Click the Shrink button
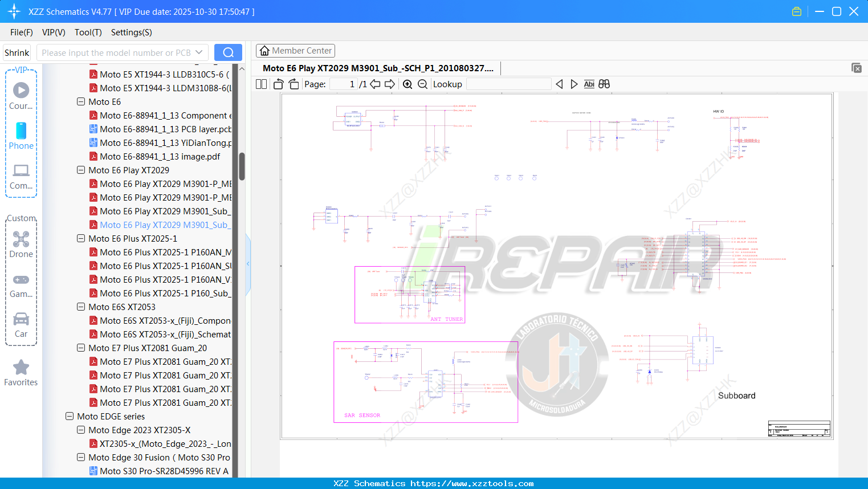The image size is (868, 489). click(x=17, y=52)
